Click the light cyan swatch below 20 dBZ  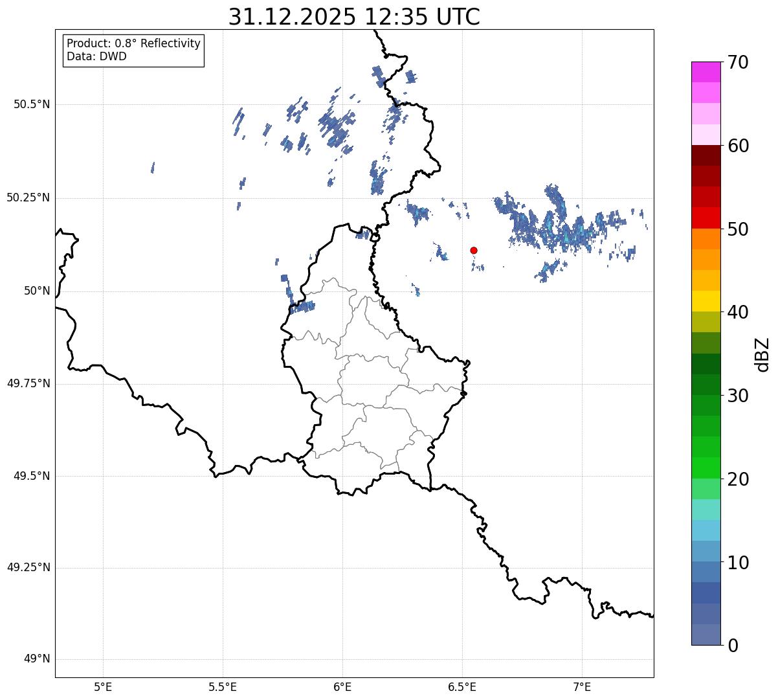(x=706, y=510)
